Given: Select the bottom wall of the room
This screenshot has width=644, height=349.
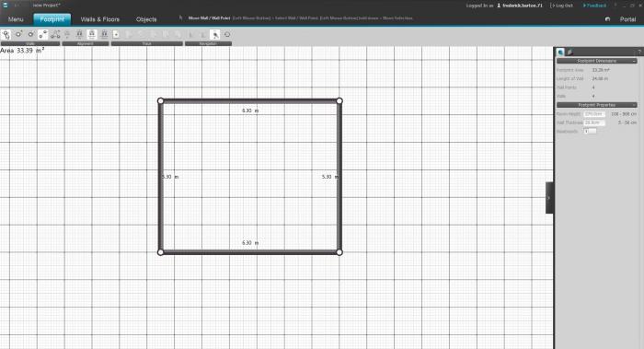Looking at the screenshot, I should coord(249,252).
